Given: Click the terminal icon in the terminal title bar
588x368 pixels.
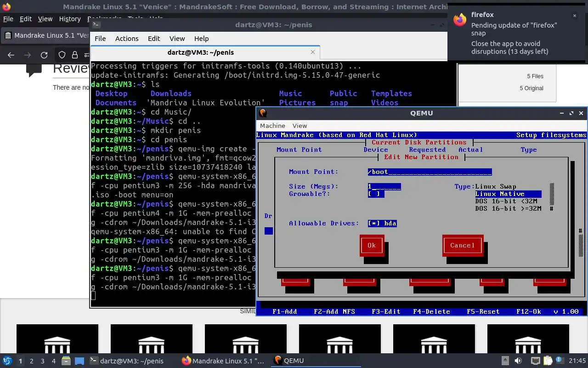Looking at the screenshot, I should click(x=96, y=24).
